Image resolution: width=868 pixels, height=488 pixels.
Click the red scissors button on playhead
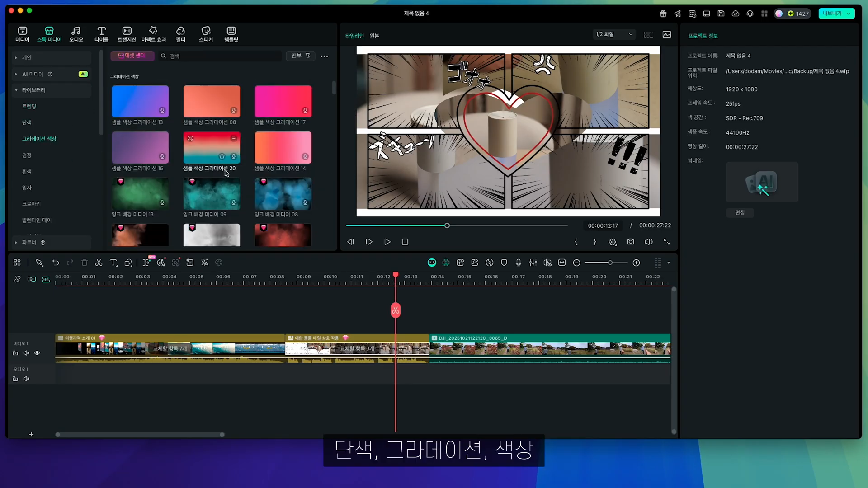click(396, 310)
